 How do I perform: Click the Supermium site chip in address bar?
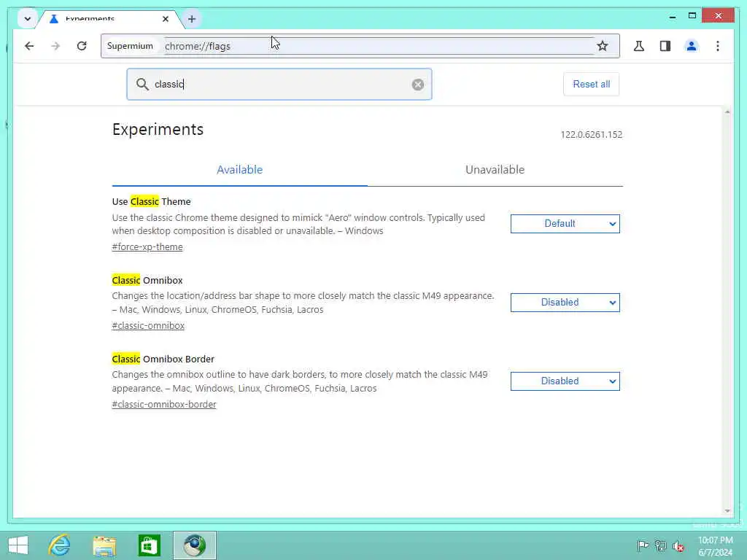130,46
